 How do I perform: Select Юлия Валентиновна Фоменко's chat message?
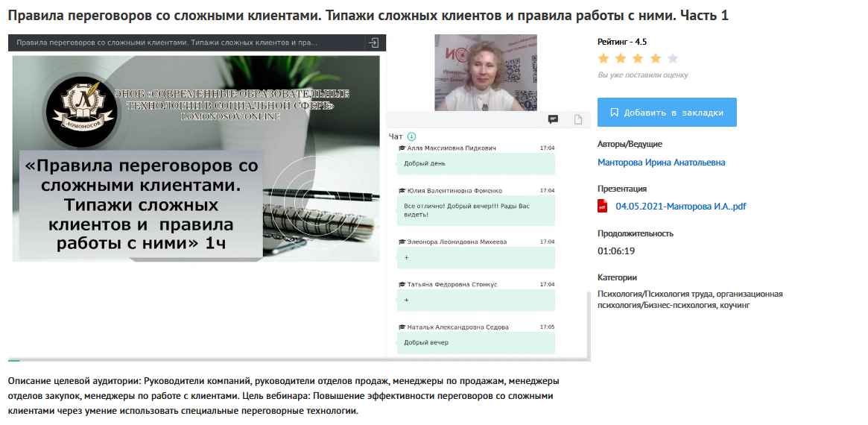[x=476, y=210]
